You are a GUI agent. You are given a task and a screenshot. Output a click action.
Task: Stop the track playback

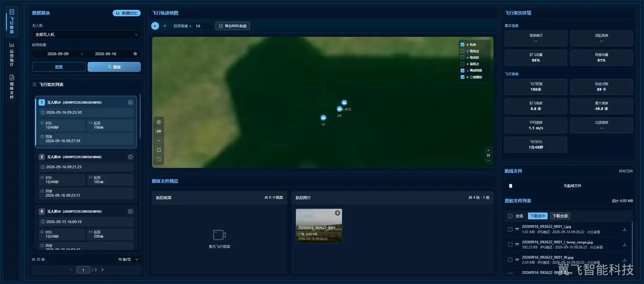click(165, 26)
